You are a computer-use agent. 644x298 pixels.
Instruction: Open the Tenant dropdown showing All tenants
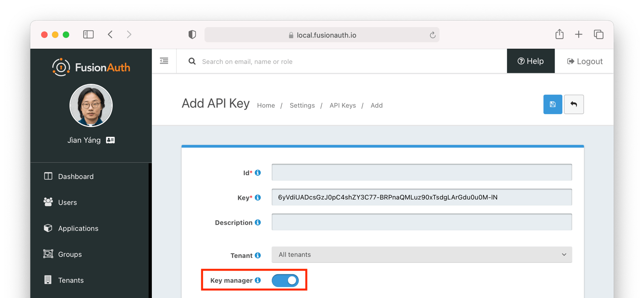pyautogui.click(x=422, y=255)
